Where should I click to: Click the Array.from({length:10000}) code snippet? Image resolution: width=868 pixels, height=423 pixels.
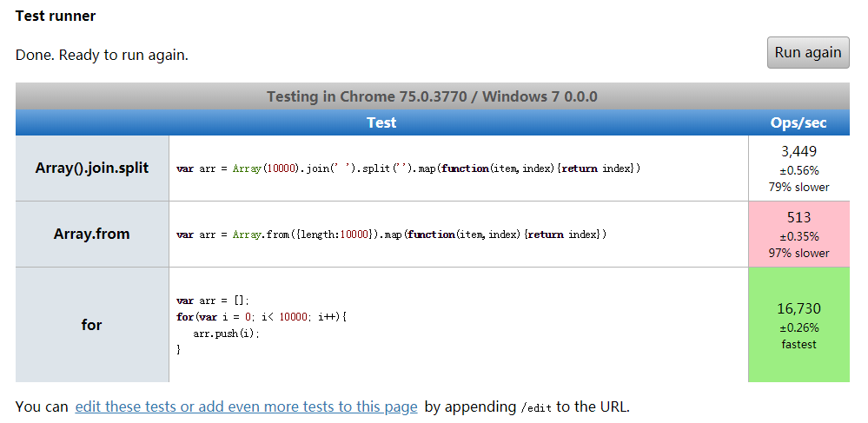(x=391, y=235)
